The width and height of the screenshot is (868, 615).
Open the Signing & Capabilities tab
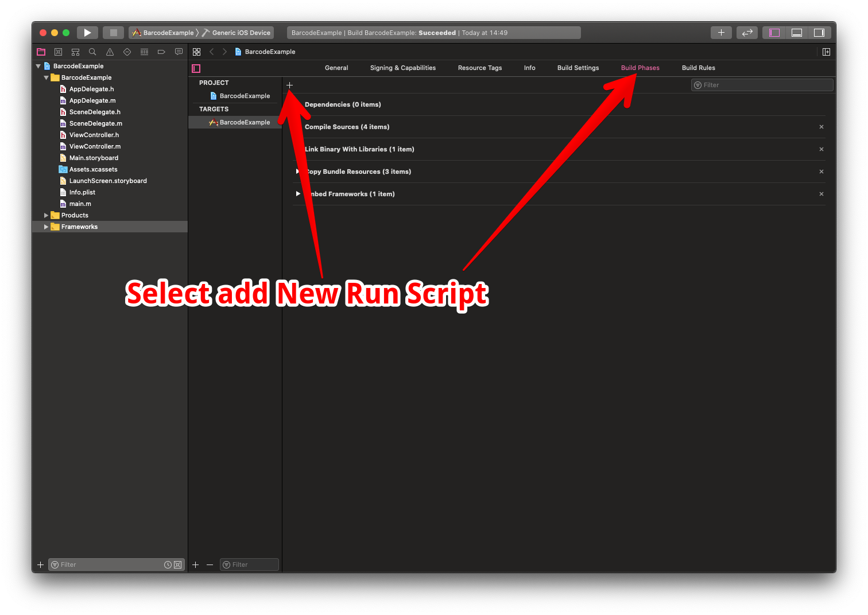point(402,68)
